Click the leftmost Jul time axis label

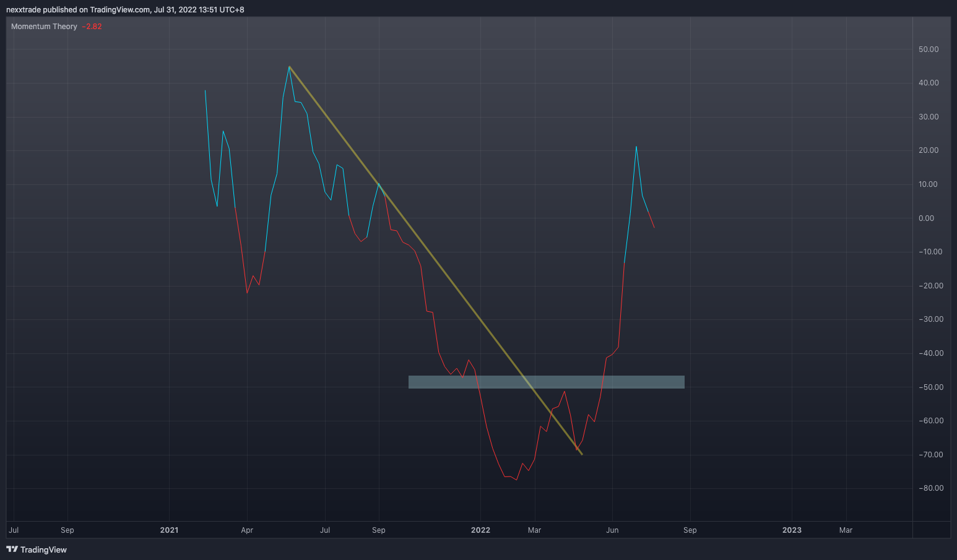pos(14,530)
